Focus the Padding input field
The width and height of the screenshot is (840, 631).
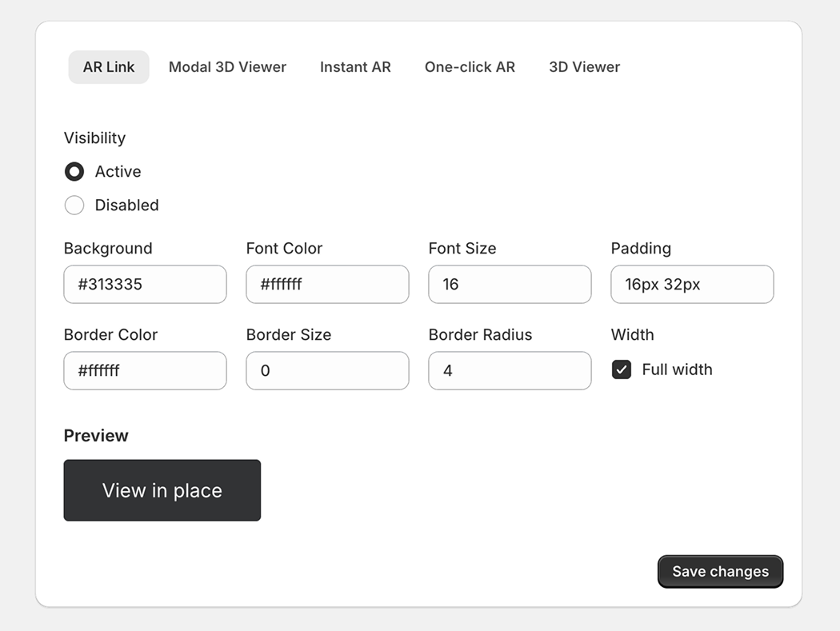click(692, 285)
